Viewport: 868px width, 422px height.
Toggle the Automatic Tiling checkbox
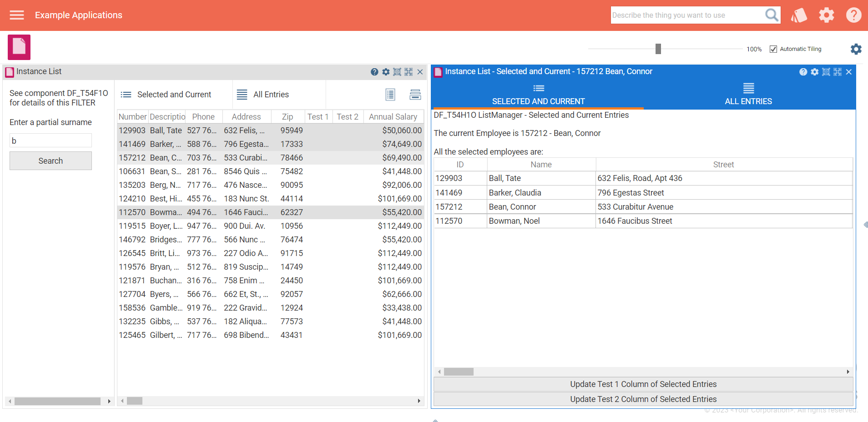[x=773, y=49]
